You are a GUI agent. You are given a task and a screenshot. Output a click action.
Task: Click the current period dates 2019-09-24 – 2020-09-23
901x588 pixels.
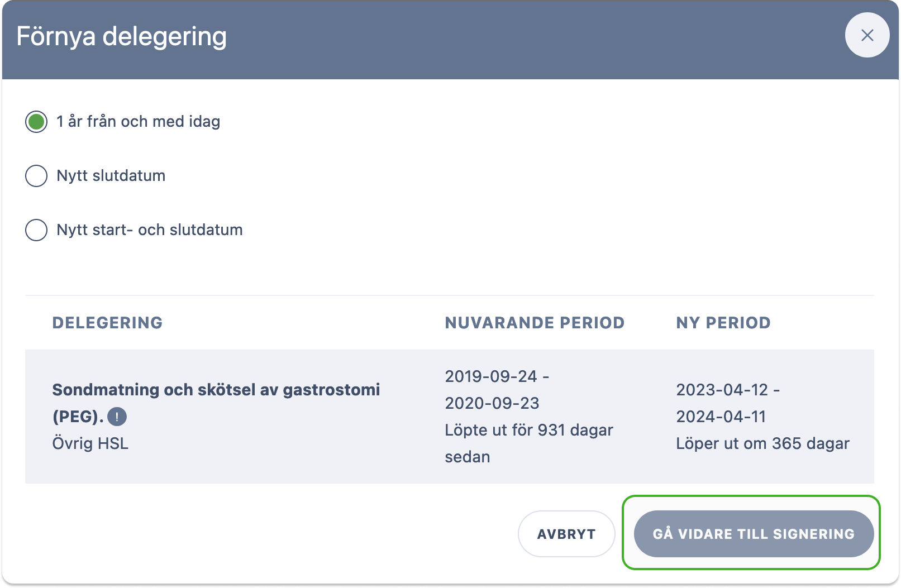(497, 390)
